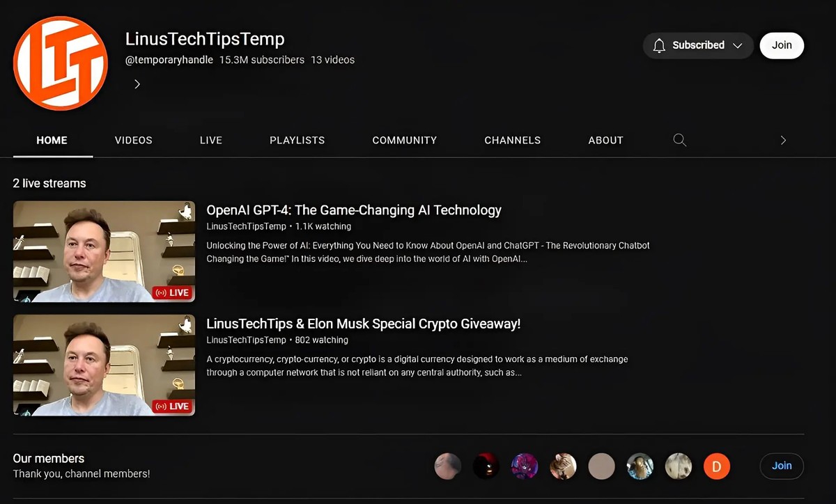836x504 pixels.
Task: Expand channel description arrow below the handle
Action: tap(137, 84)
